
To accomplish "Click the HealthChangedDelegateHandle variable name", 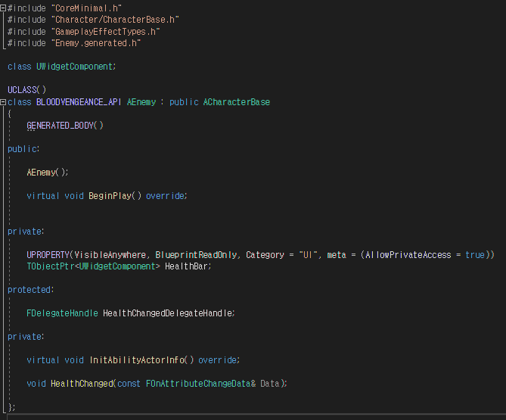I will point(167,313).
